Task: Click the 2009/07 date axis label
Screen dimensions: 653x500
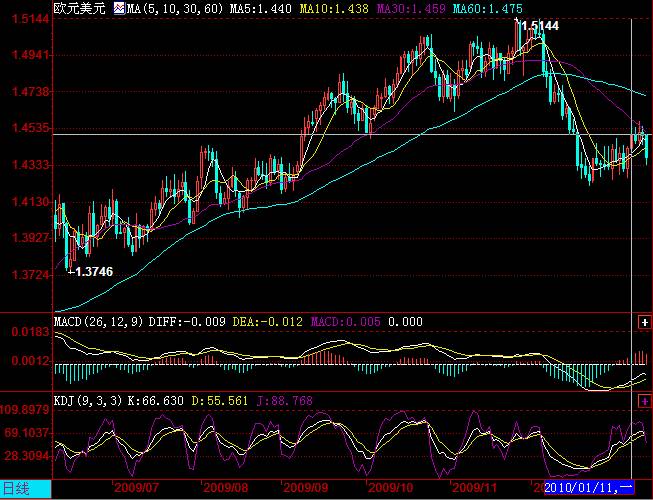Action: [136, 488]
